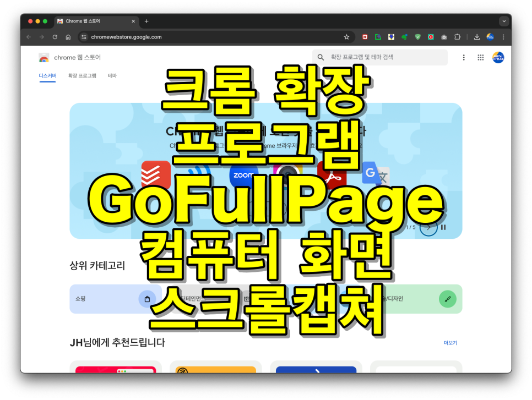Viewport: 532px width, 400px height.
Task: Click the browser forward arrow
Action: [x=41, y=37]
